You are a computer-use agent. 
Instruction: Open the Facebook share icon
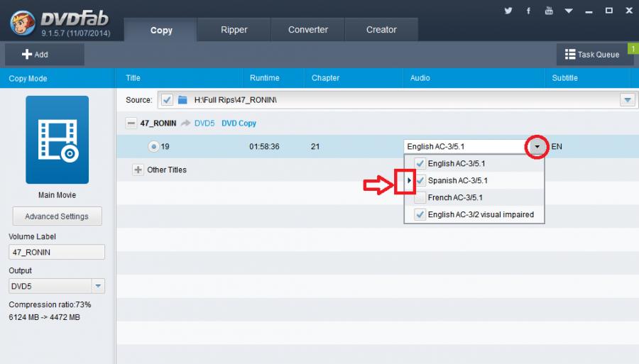[528, 11]
